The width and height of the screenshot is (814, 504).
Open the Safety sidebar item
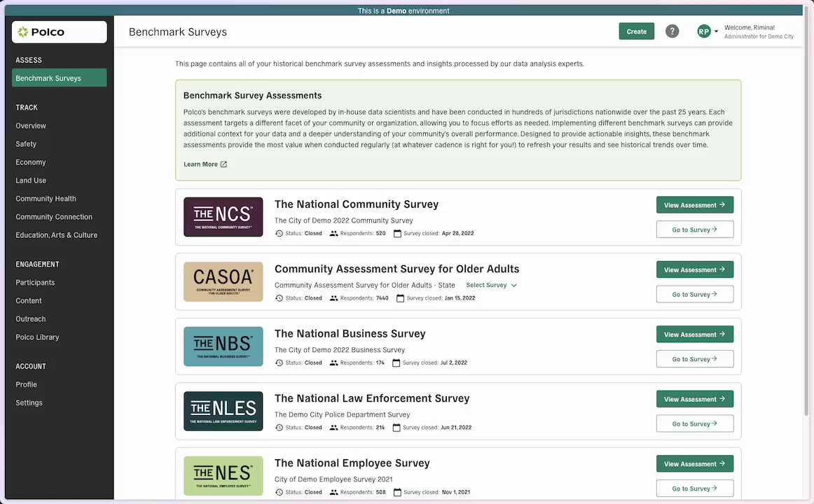(26, 144)
